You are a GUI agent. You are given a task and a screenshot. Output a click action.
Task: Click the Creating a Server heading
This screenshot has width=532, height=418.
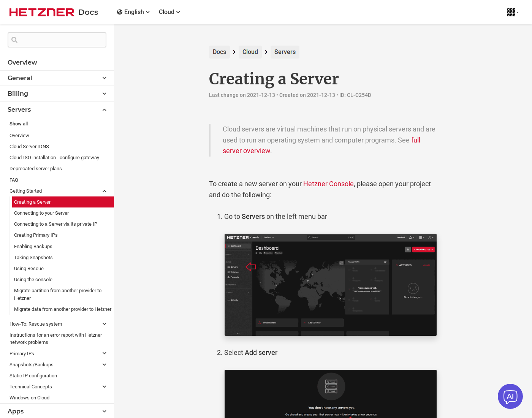pos(274,79)
